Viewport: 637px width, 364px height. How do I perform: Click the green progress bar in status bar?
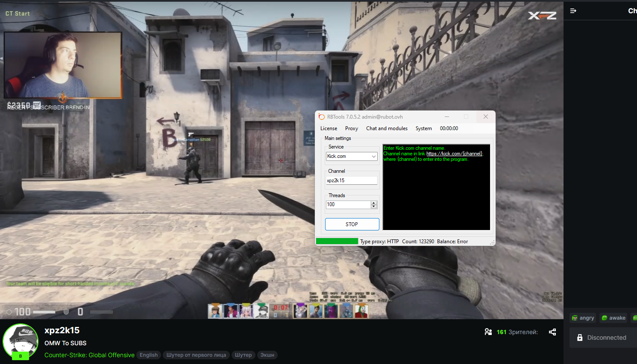(337, 242)
